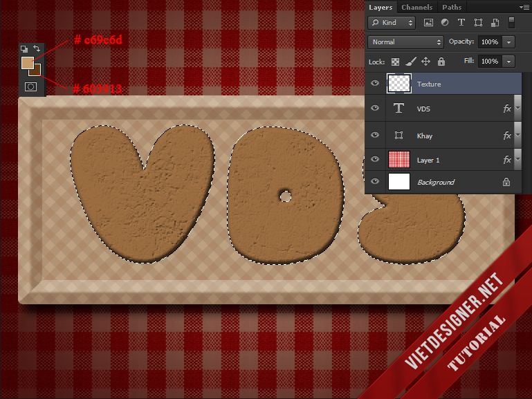Expand effects list of Khay layer
The width and height of the screenshot is (532, 399).
(x=517, y=136)
